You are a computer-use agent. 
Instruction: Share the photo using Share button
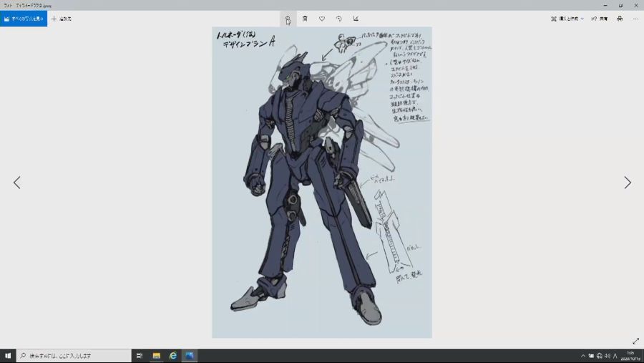(600, 19)
